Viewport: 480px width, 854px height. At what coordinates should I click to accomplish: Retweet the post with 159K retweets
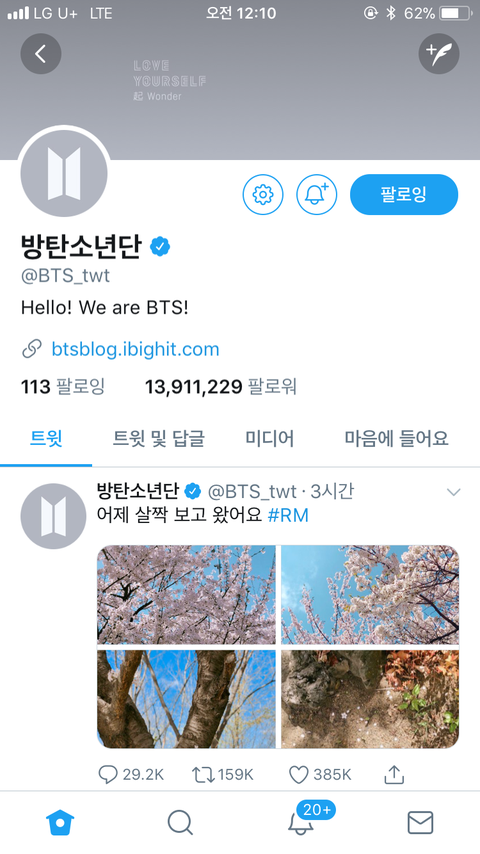click(223, 774)
